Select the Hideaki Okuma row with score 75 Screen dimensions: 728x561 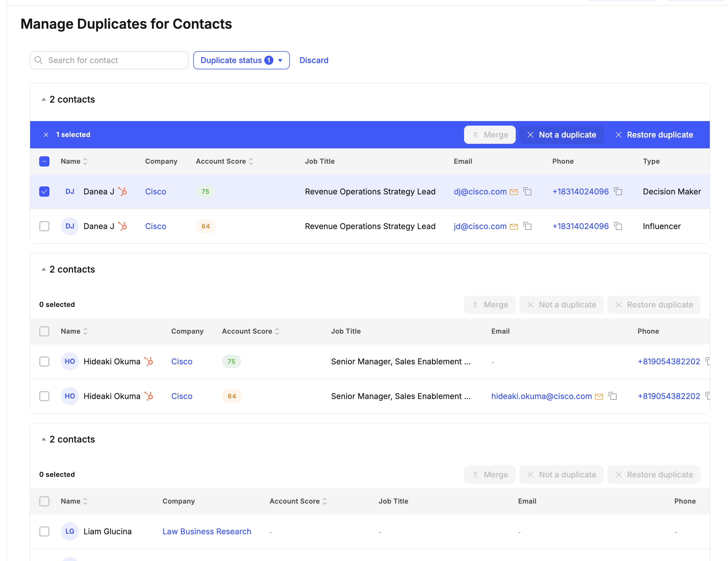[x=44, y=361]
